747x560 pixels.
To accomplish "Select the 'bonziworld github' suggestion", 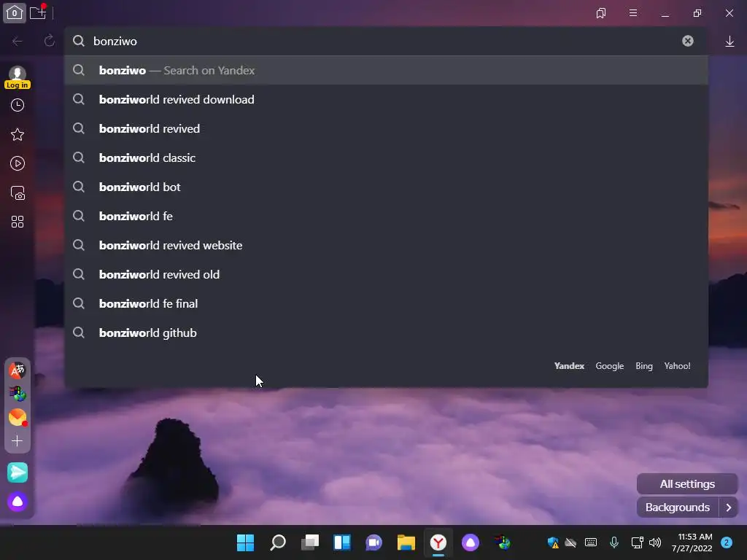I will pos(387,332).
